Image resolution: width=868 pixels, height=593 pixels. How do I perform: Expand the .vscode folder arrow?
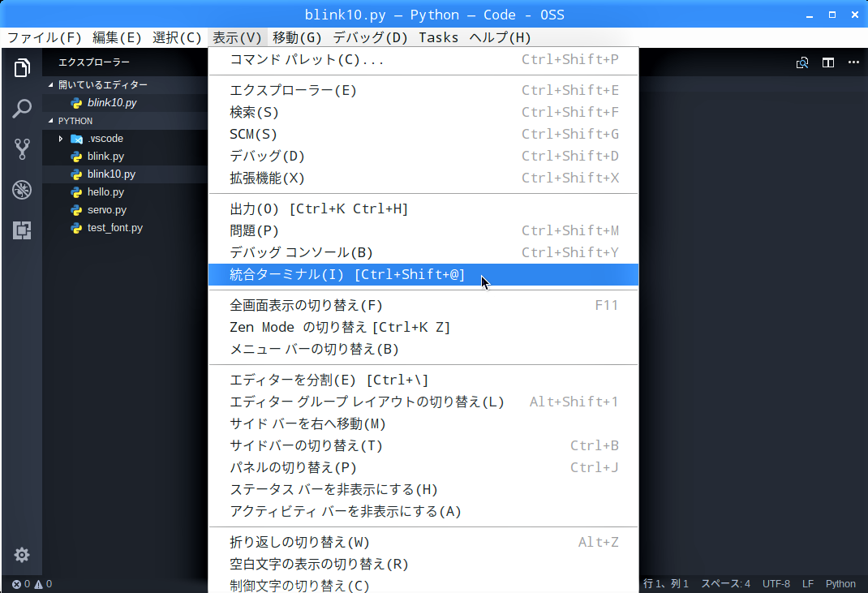(x=61, y=139)
